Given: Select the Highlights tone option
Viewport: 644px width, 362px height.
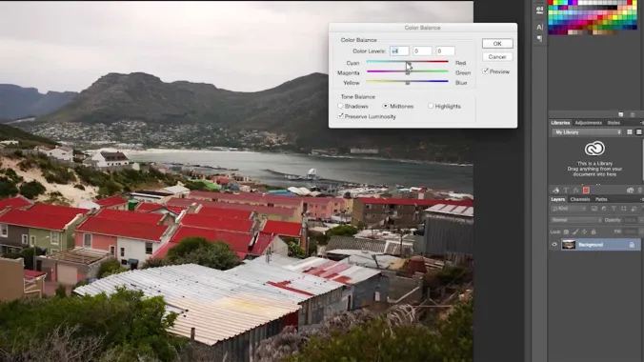Looking at the screenshot, I should (x=431, y=106).
